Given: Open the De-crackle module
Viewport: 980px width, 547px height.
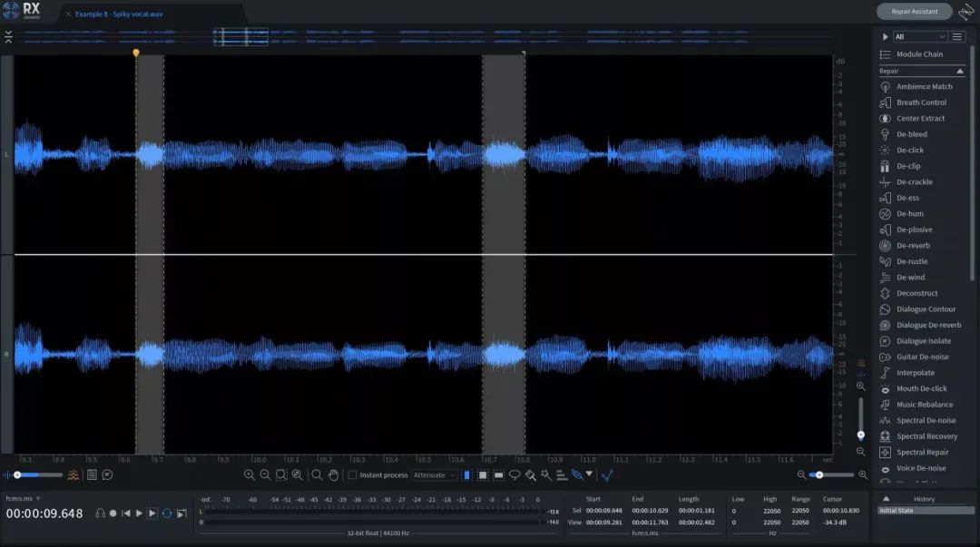Looking at the screenshot, I should (x=906, y=182).
